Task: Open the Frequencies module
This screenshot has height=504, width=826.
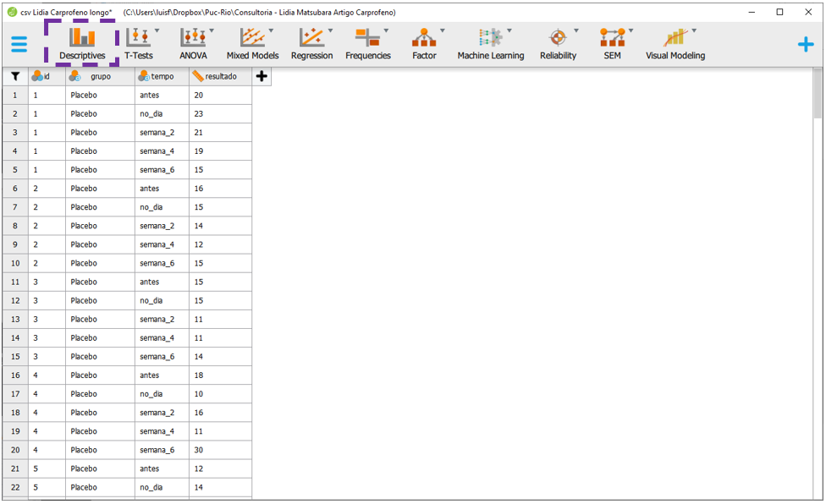Action: pyautogui.click(x=367, y=44)
